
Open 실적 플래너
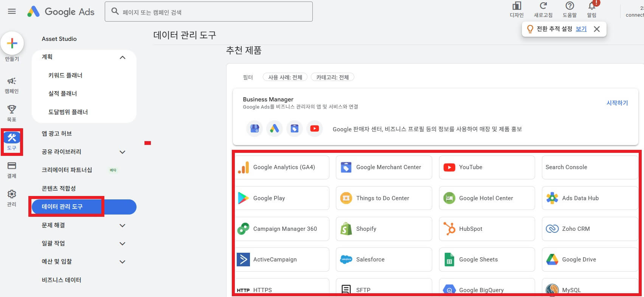(63, 93)
